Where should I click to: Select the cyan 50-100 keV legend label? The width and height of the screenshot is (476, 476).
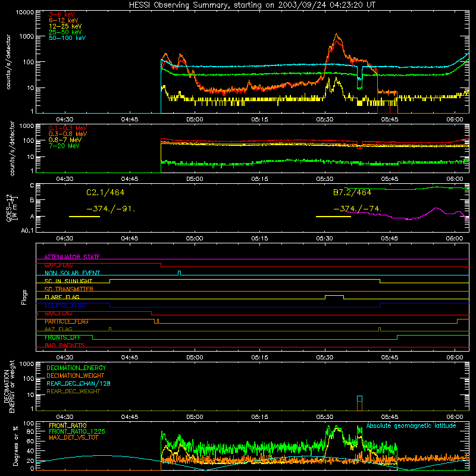click(67, 38)
